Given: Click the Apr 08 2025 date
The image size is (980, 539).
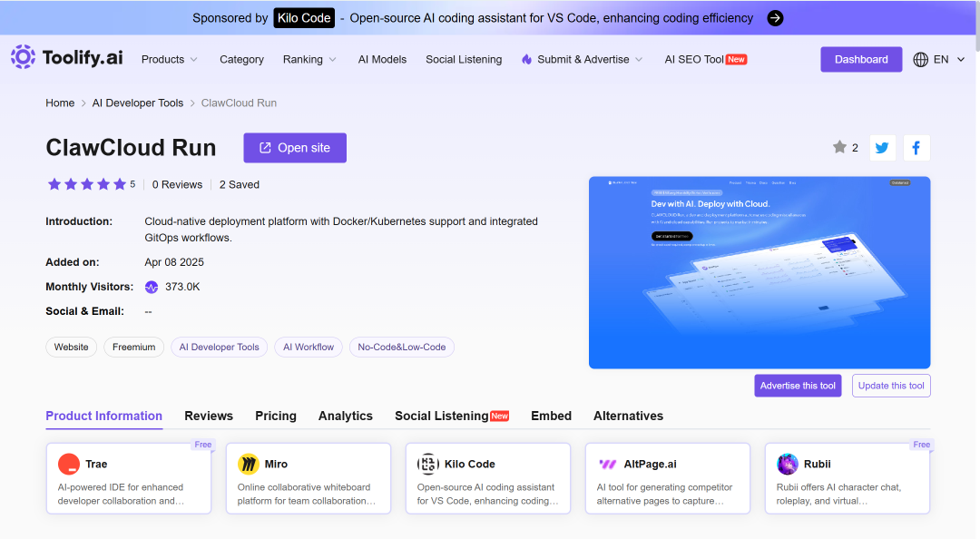Looking at the screenshot, I should 174,262.
